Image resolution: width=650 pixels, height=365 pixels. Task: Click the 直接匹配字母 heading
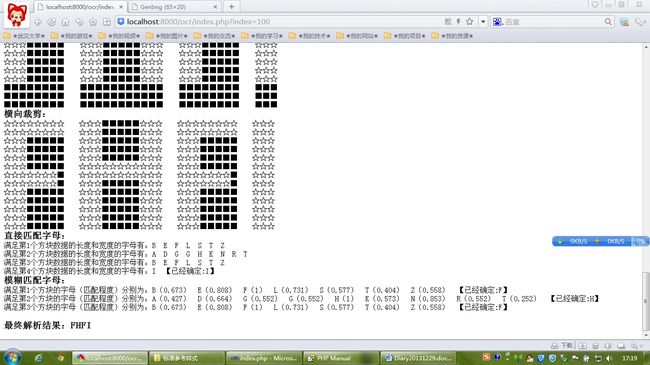[35, 235]
